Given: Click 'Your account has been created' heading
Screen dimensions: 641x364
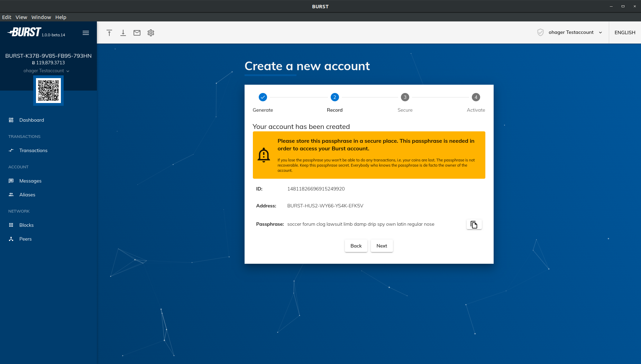Looking at the screenshot, I should click(301, 127).
